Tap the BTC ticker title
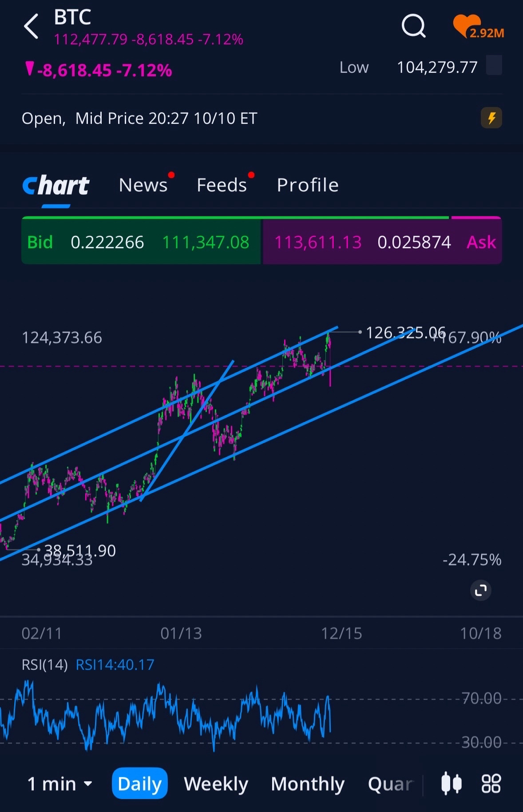Viewport: 523px width, 812px height. tap(72, 17)
